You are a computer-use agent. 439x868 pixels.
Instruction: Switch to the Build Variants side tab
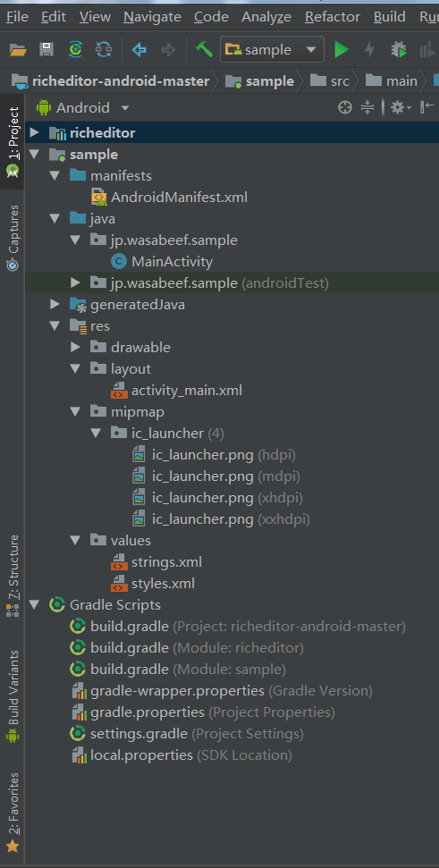click(x=13, y=696)
